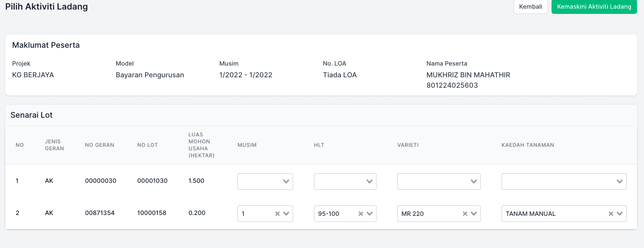Open Musim chevron in row 2
Viewport: 644px width, 248px height.
click(286, 214)
